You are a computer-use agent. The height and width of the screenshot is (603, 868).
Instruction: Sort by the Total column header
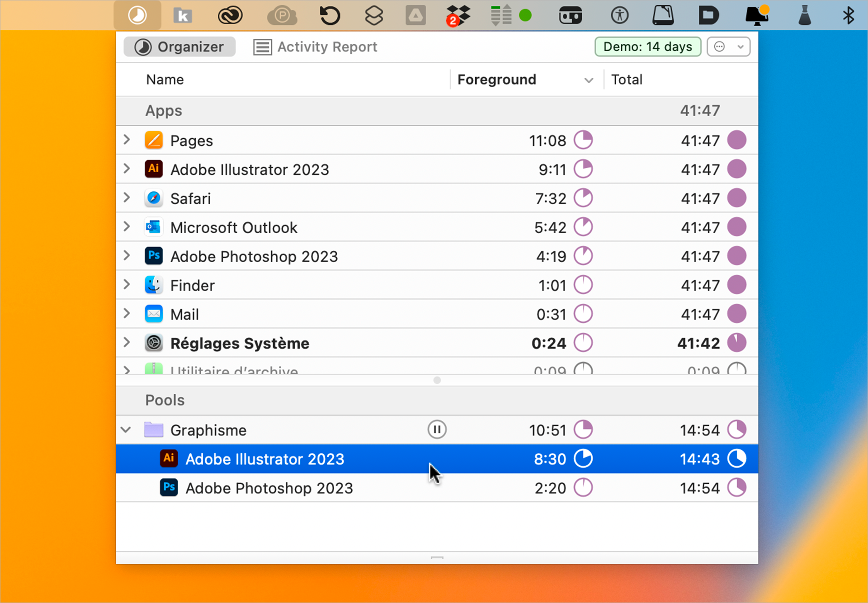tap(626, 80)
